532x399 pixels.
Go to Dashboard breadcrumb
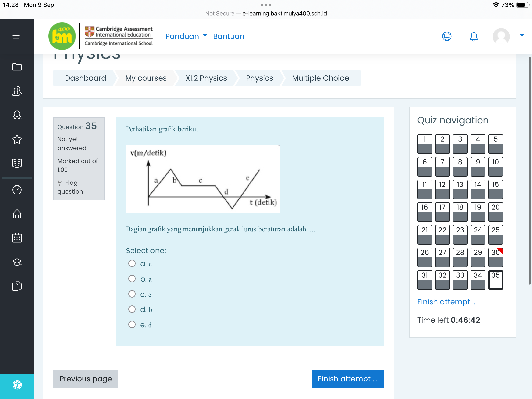tap(85, 78)
